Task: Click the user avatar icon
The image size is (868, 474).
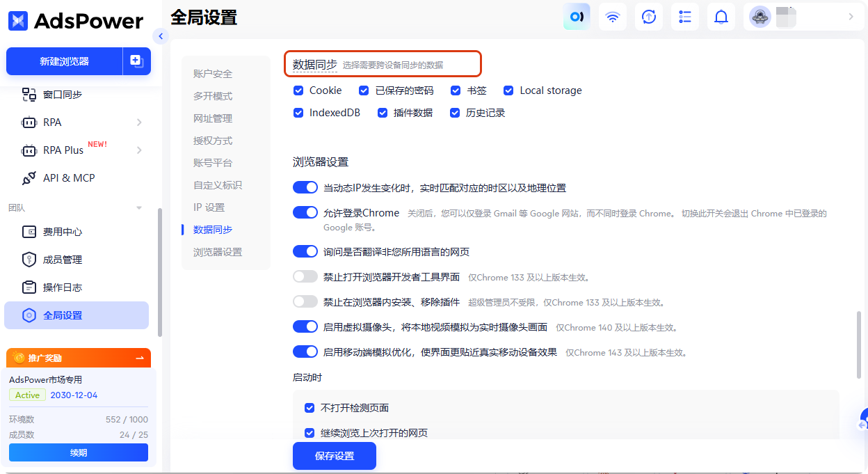Action: (761, 17)
